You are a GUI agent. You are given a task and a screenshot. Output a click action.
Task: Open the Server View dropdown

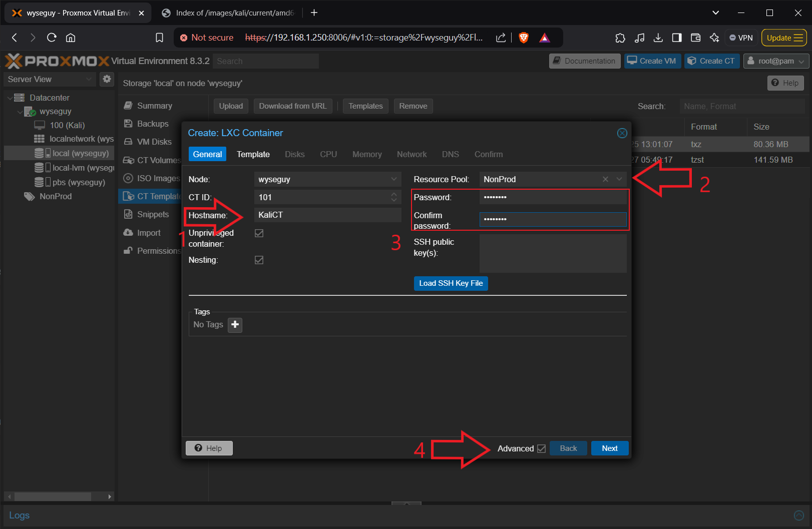(x=50, y=79)
